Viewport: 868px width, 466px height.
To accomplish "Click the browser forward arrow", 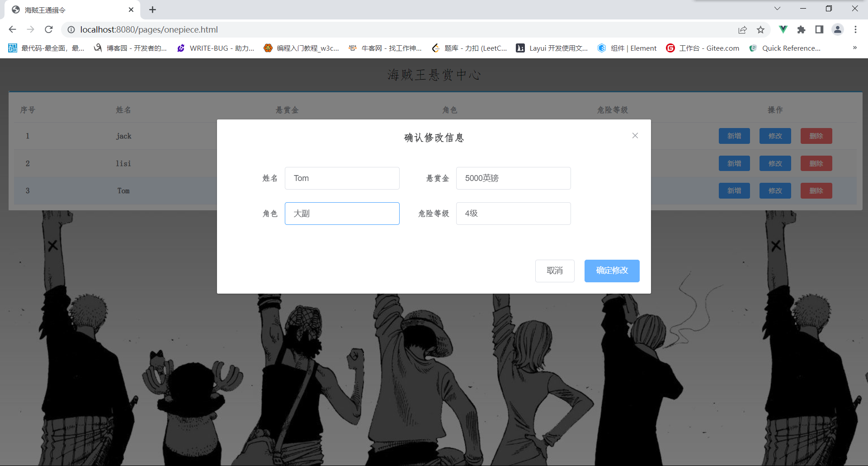I will (30, 29).
